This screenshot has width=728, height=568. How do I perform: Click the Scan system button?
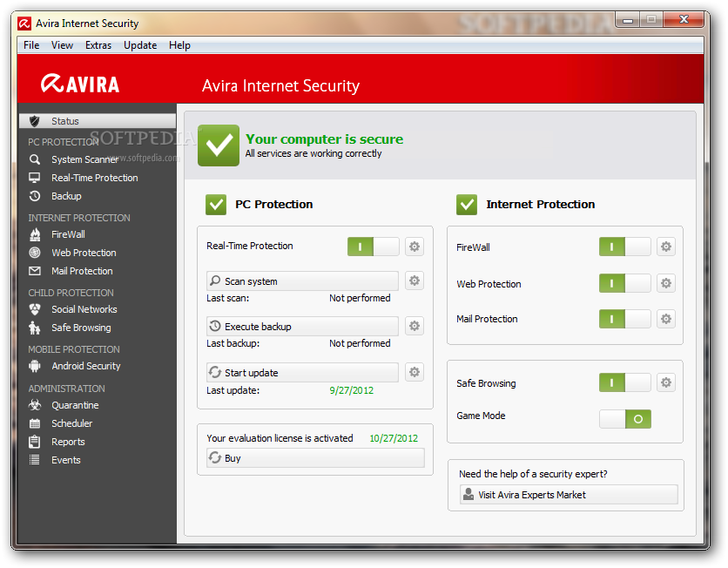(x=302, y=281)
